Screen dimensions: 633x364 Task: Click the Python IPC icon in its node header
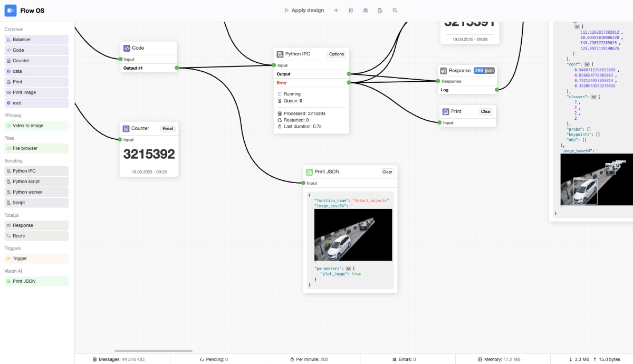tap(279, 54)
